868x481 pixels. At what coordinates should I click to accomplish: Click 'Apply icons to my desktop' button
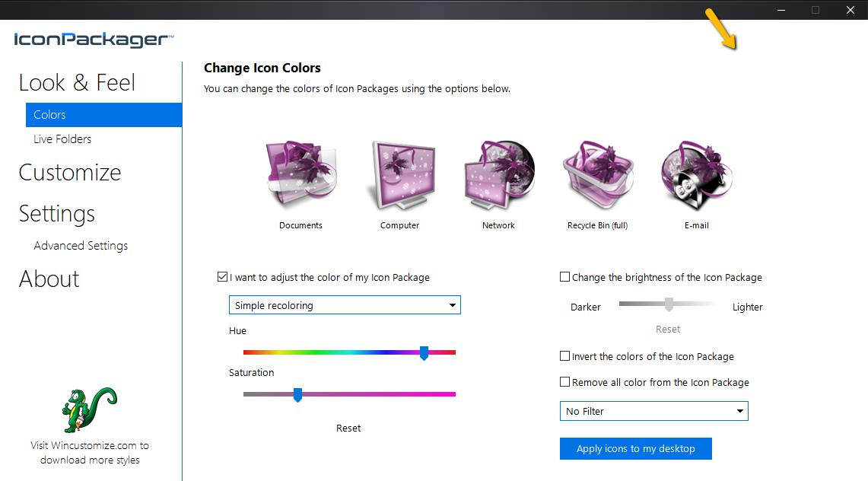pyautogui.click(x=635, y=448)
